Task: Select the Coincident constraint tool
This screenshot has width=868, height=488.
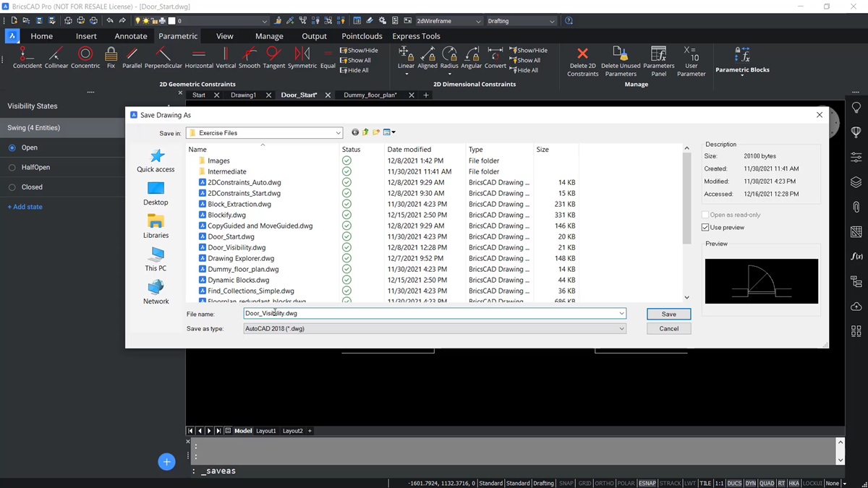Action: click(x=27, y=57)
